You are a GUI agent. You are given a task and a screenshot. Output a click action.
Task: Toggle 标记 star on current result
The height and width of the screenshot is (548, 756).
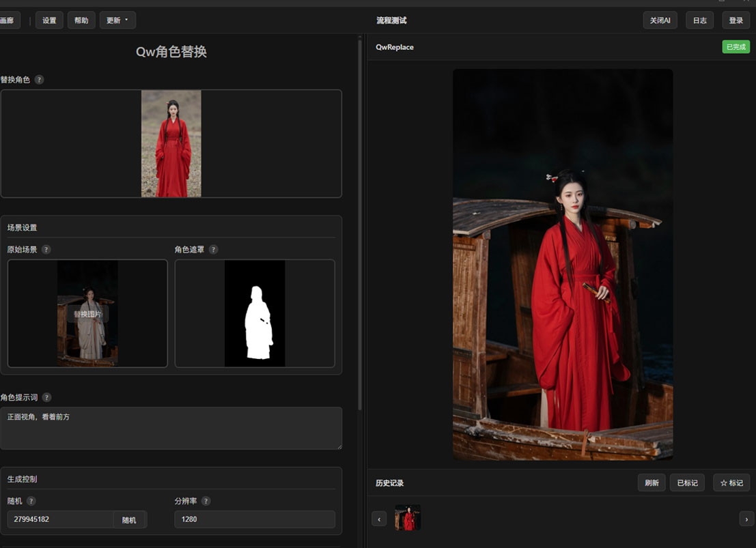[x=731, y=482]
